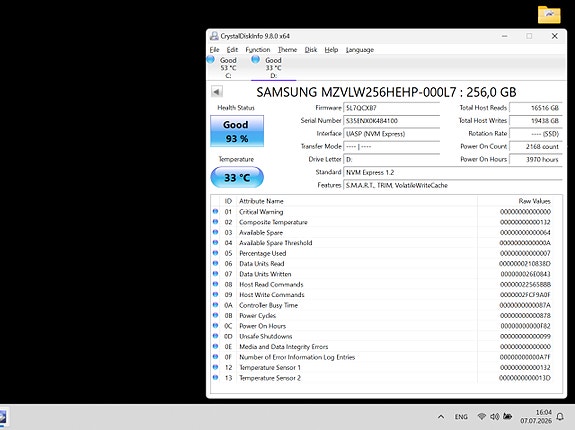Select the Host Read Commands row
The image size is (575, 430).
click(x=381, y=284)
